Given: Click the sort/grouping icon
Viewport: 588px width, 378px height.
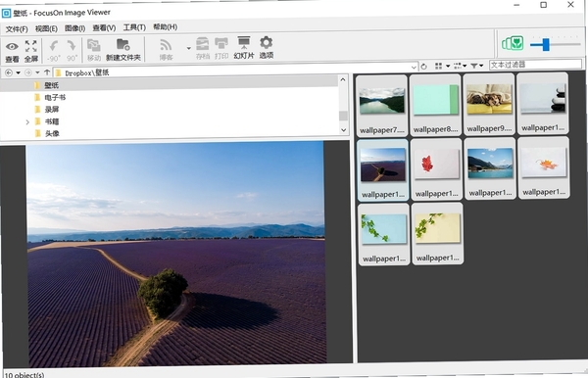Looking at the screenshot, I should click(458, 66).
